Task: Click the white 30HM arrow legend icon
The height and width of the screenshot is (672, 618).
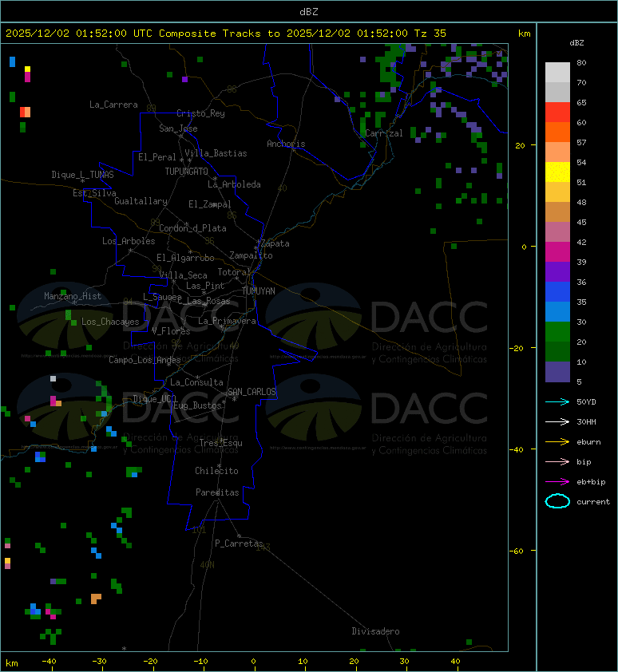Action: tap(557, 421)
